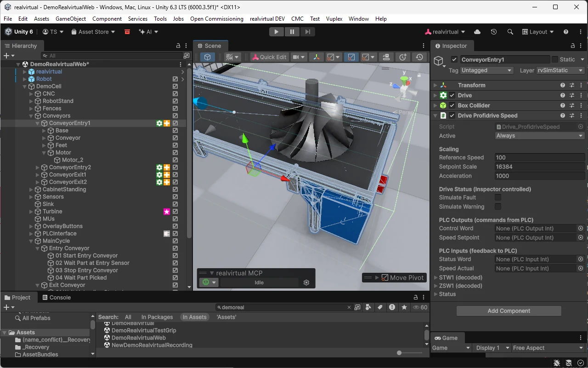Open the realvirtual dropdown in top toolbar
Screen dimensions: 588x368
[445, 32]
